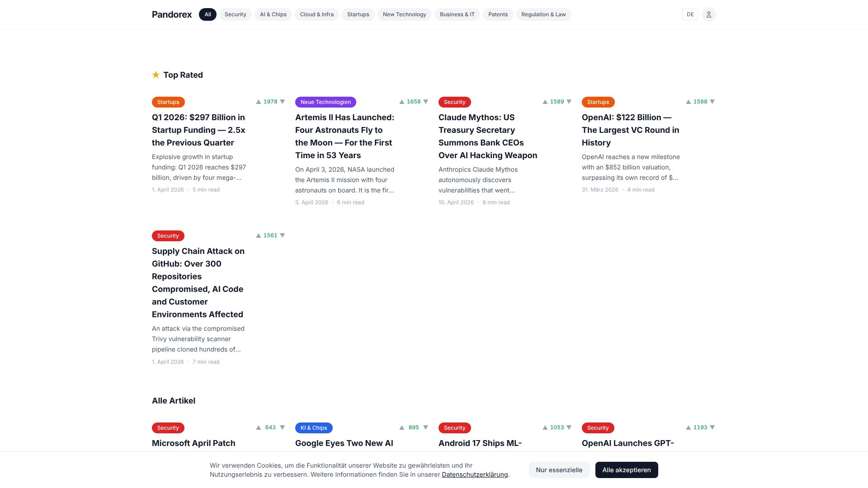This screenshot has height=488, width=868.
Task: Click the 1658 vote count
Action: tap(414, 102)
